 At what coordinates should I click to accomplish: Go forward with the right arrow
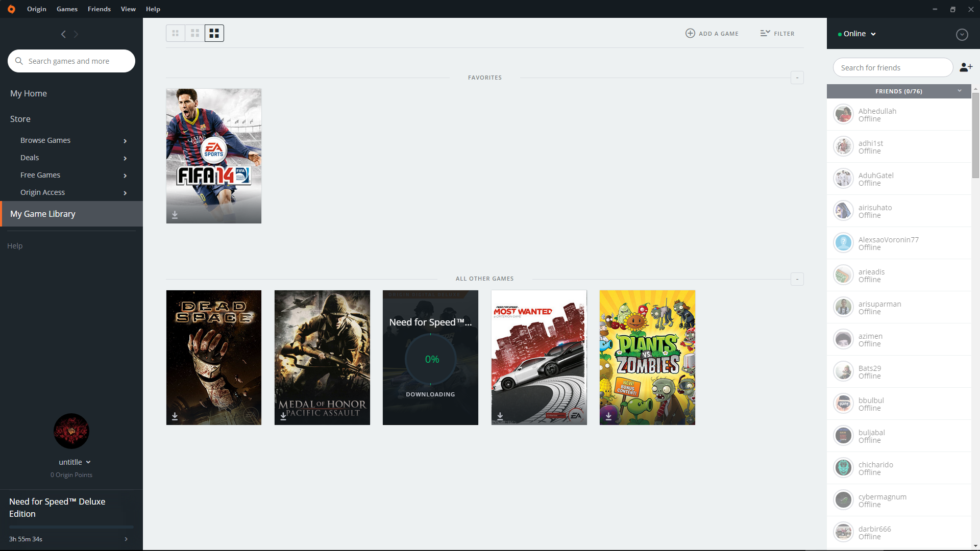click(76, 34)
